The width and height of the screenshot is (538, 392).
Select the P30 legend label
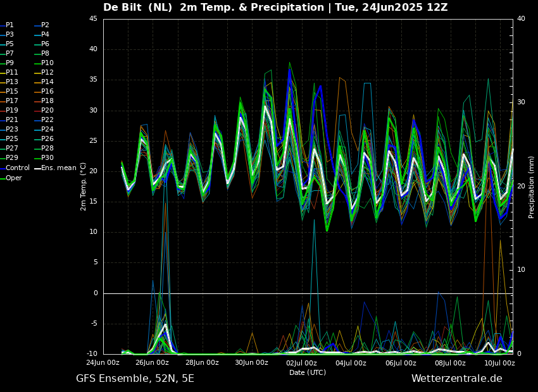tap(47, 158)
